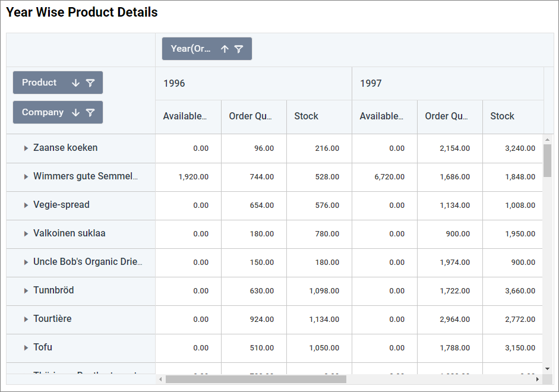Screen dimensions: 559x392
Task: Select the 1997 year column header
Action: coord(371,84)
